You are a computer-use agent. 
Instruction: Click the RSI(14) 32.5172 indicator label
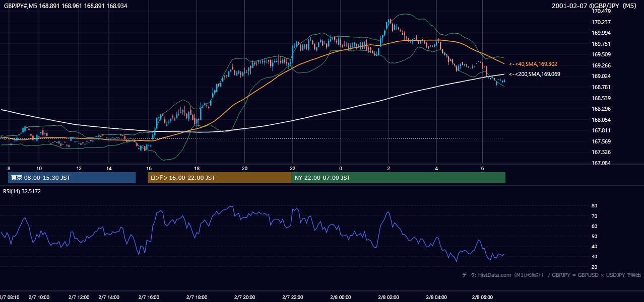tap(22, 191)
